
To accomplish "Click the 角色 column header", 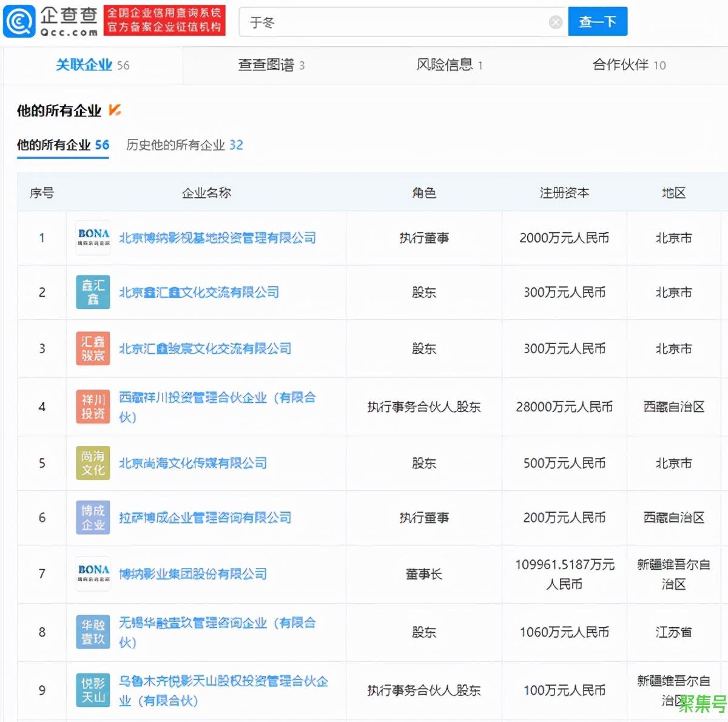I will click(x=424, y=193).
